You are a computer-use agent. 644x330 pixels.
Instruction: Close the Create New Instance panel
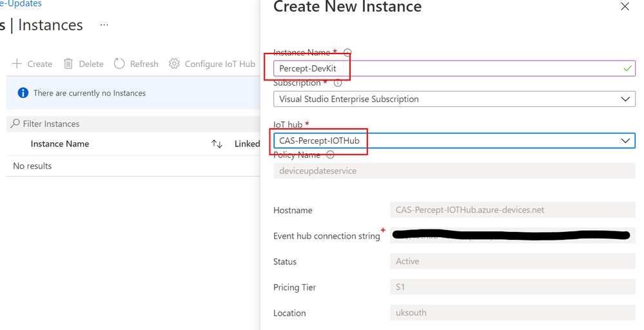point(625,6)
